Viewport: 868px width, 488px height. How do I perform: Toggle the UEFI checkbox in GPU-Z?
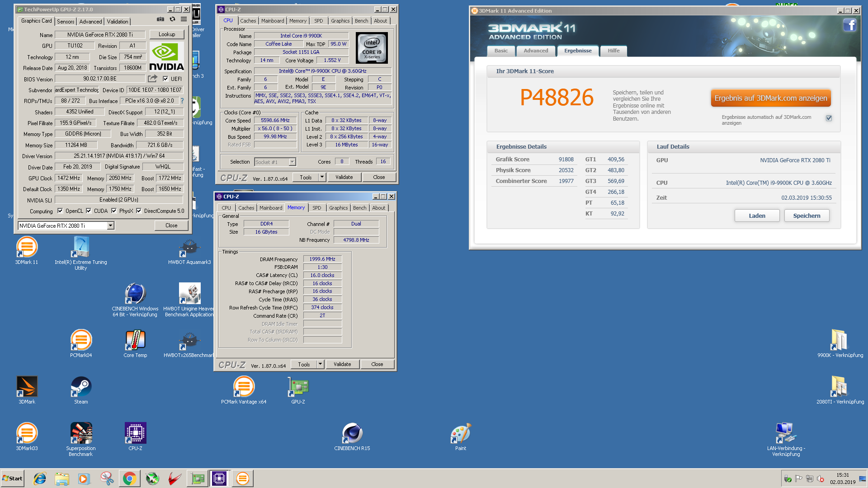165,79
